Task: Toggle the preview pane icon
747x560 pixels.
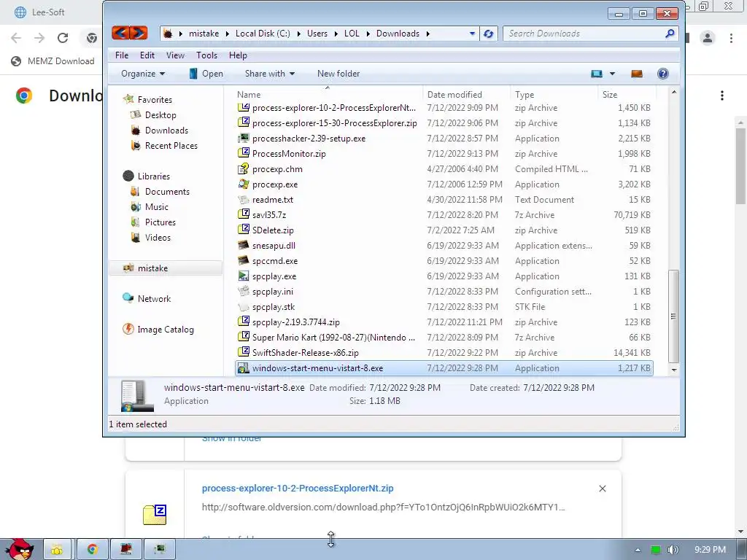Action: [x=636, y=74]
